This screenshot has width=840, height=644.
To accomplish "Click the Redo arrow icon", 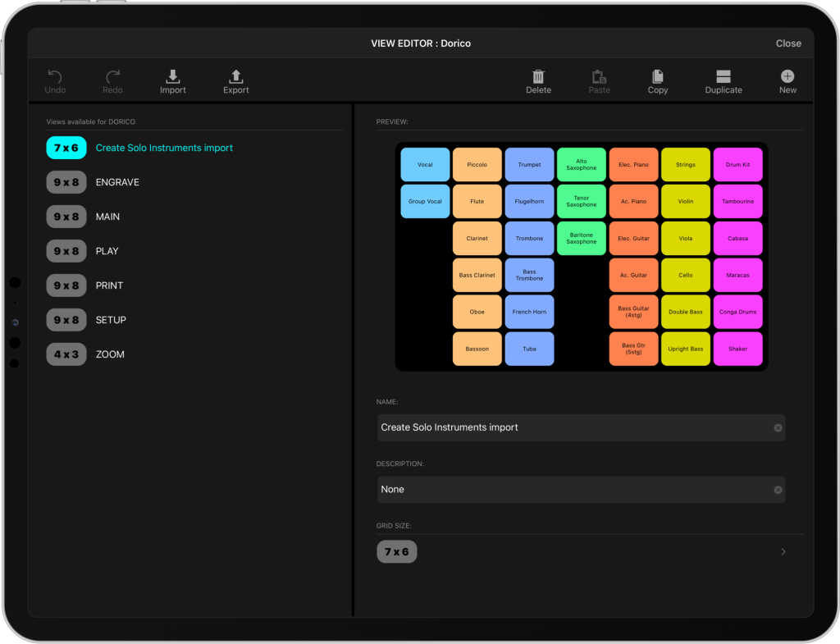I will tap(112, 77).
